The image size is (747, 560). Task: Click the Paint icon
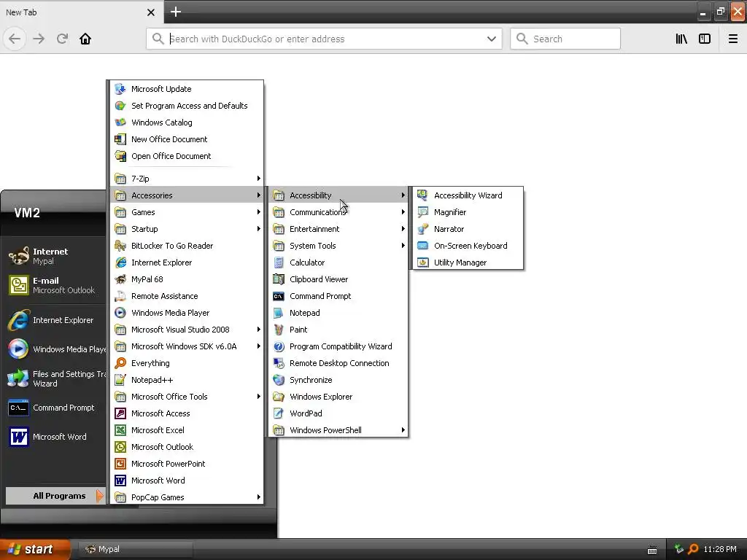[x=279, y=330]
